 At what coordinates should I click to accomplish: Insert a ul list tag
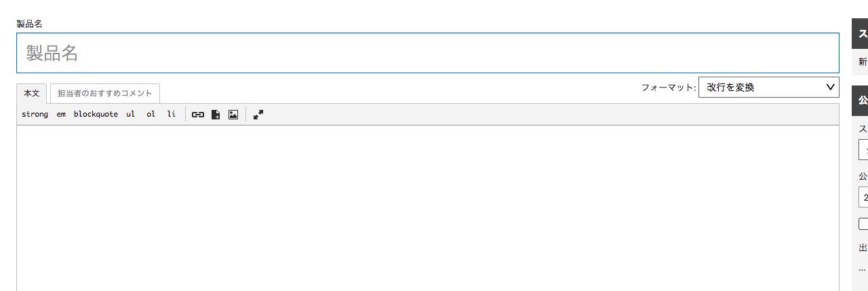pos(130,114)
